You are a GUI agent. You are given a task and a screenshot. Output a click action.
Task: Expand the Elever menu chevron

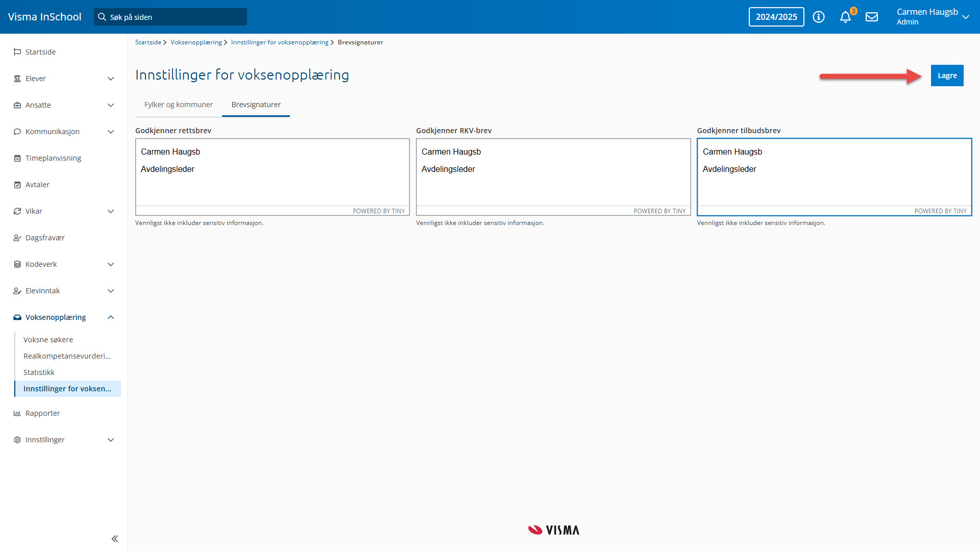[111, 79]
